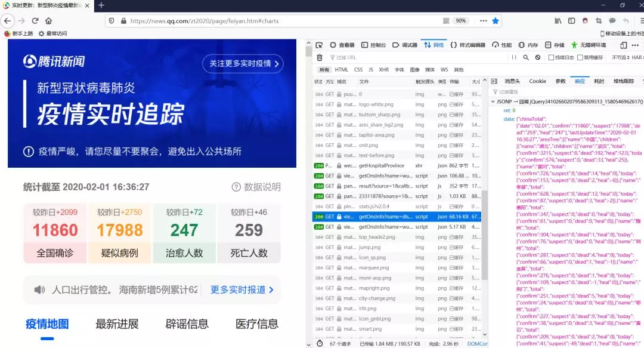This screenshot has width=644, height=348.
Task: Enable the 禁用缓存 checkbox
Action: click(x=580, y=57)
